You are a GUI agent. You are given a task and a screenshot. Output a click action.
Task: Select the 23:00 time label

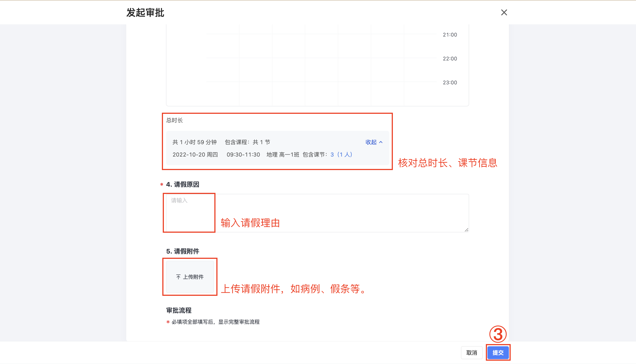pos(450,83)
